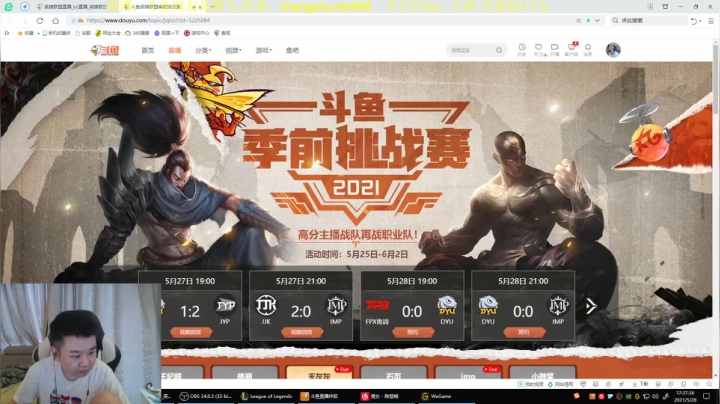
Task: Expand the address bar dropdown chevron
Action: click(597, 21)
